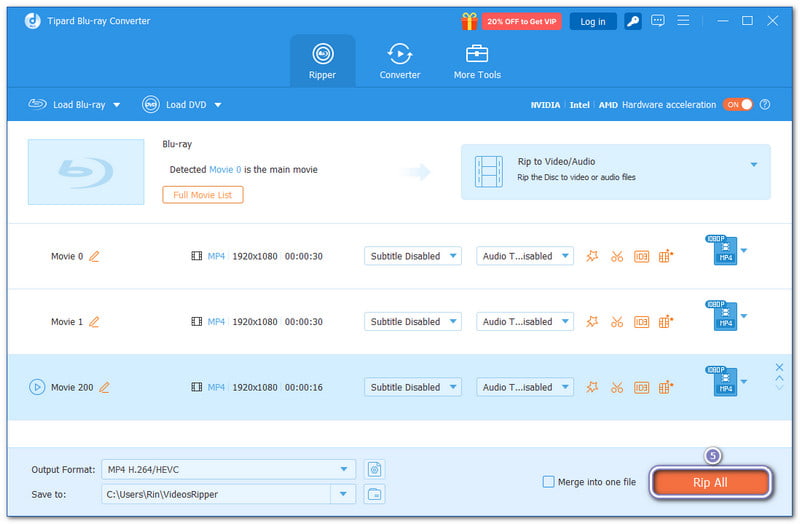The image size is (800, 524).
Task: Expand Subtitle Disabled dropdown for Movie 0
Action: (412, 256)
